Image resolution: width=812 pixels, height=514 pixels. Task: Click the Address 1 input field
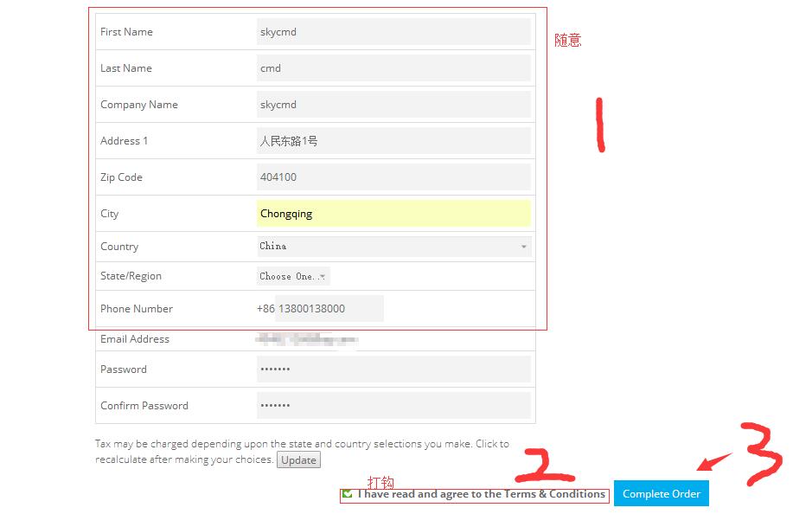point(393,141)
